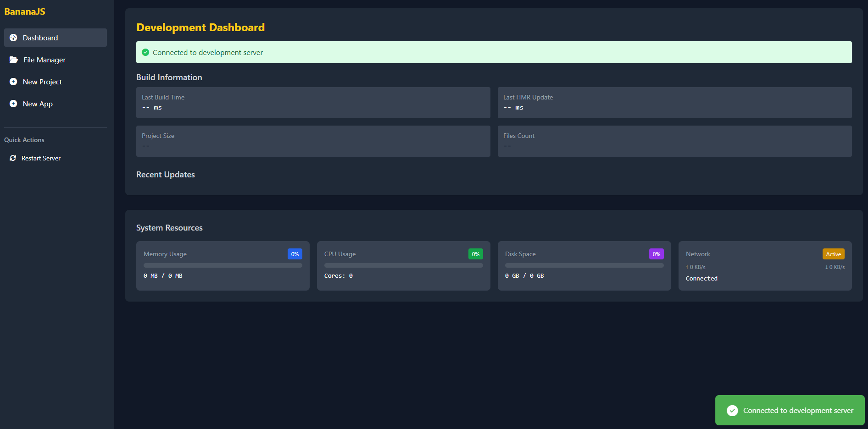Click the green checkmark in the connection banner
The height and width of the screenshot is (429, 868).
145,52
